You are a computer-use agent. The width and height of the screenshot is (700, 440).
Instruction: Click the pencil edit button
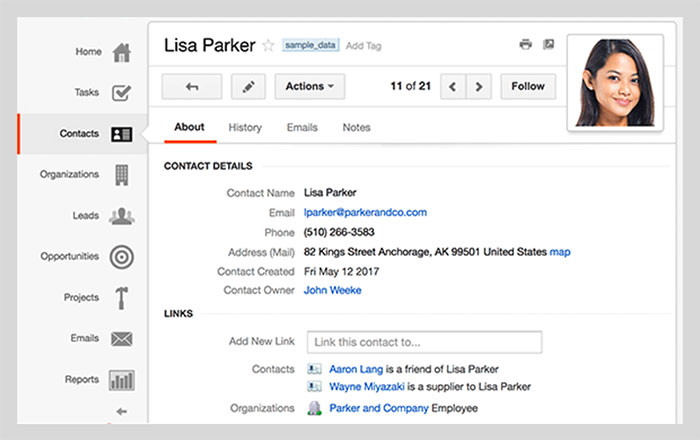pyautogui.click(x=248, y=87)
